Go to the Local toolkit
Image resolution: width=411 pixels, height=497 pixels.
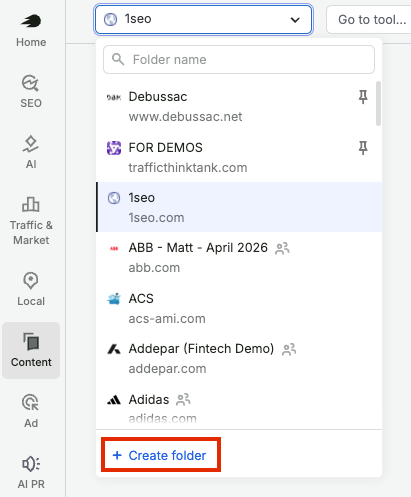(x=31, y=289)
